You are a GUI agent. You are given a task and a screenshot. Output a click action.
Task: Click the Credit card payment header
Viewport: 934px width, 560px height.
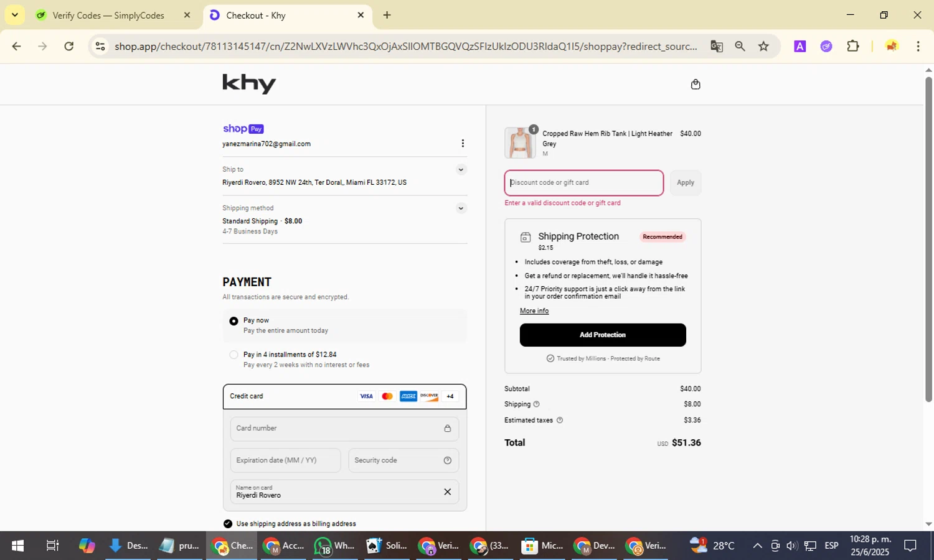coord(344,396)
